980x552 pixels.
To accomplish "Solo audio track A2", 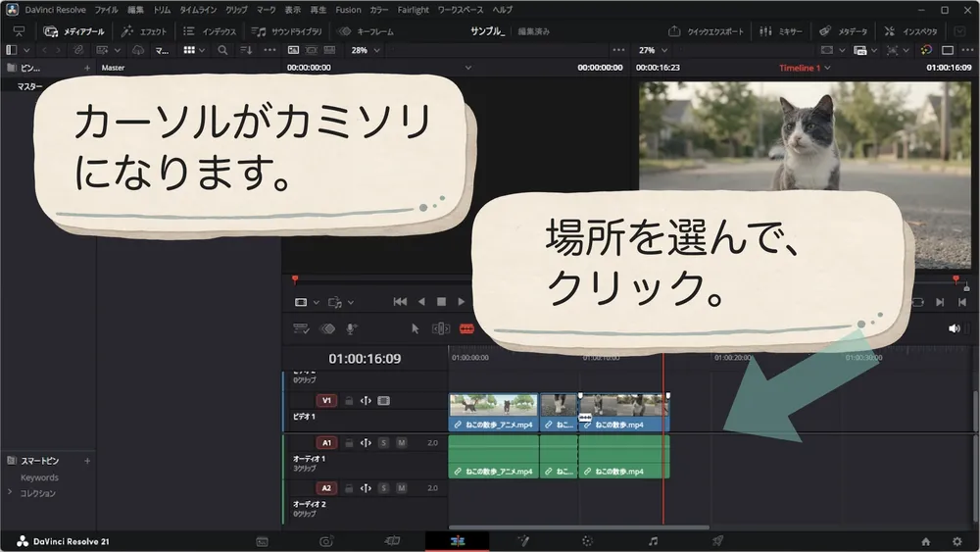I will 384,487.
